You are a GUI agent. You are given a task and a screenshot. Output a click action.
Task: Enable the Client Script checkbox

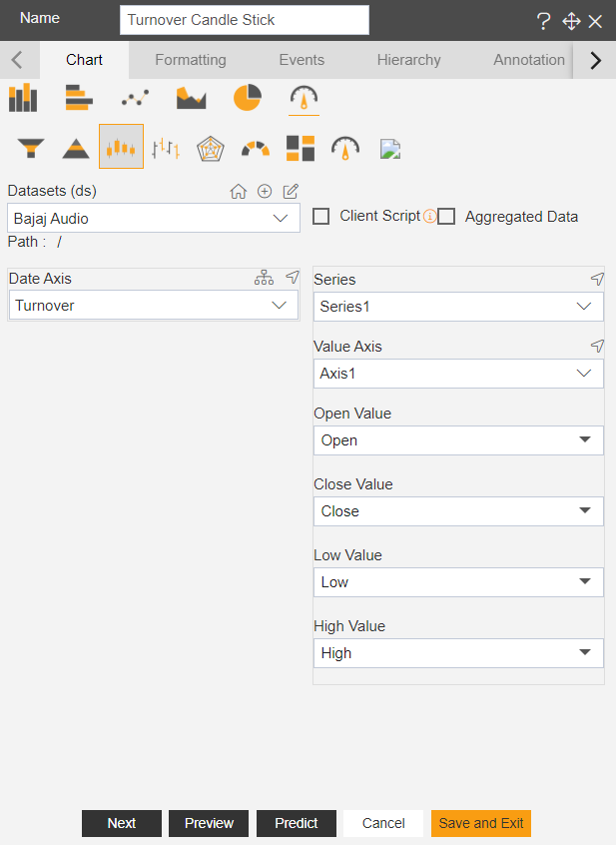click(x=321, y=217)
